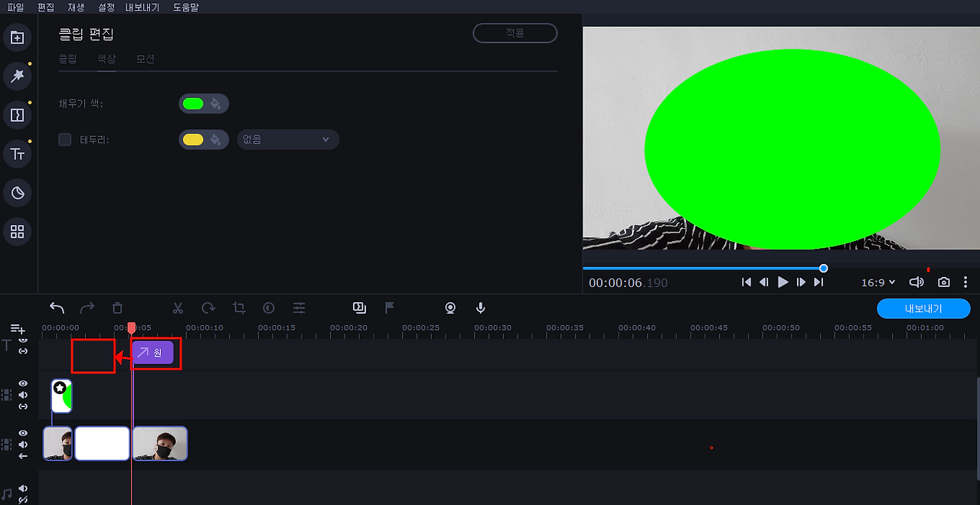980x505 pixels.
Task: Skip to the previous clip in preview
Action: 746,282
